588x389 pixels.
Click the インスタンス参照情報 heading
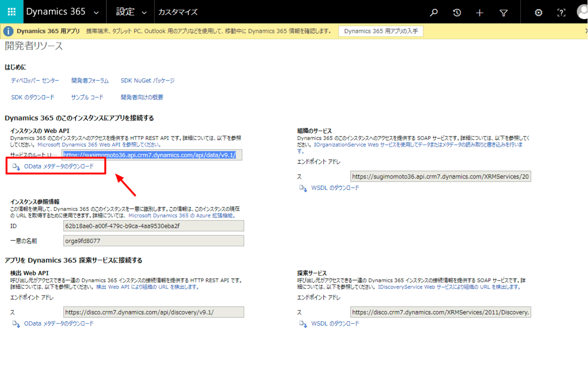tap(35, 202)
